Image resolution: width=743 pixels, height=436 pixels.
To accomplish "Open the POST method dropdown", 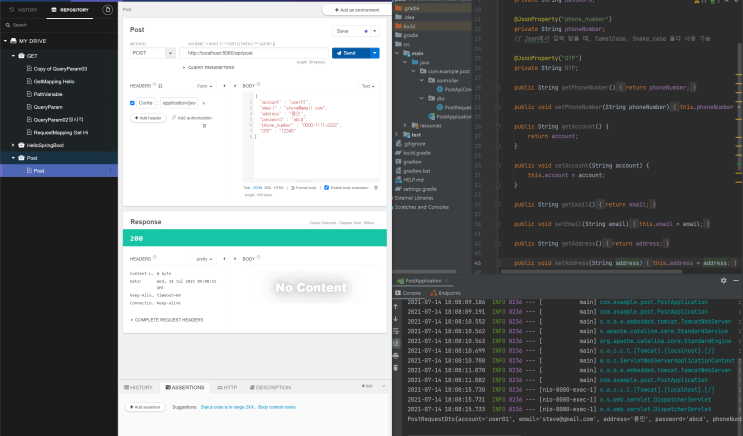I will pos(153,53).
